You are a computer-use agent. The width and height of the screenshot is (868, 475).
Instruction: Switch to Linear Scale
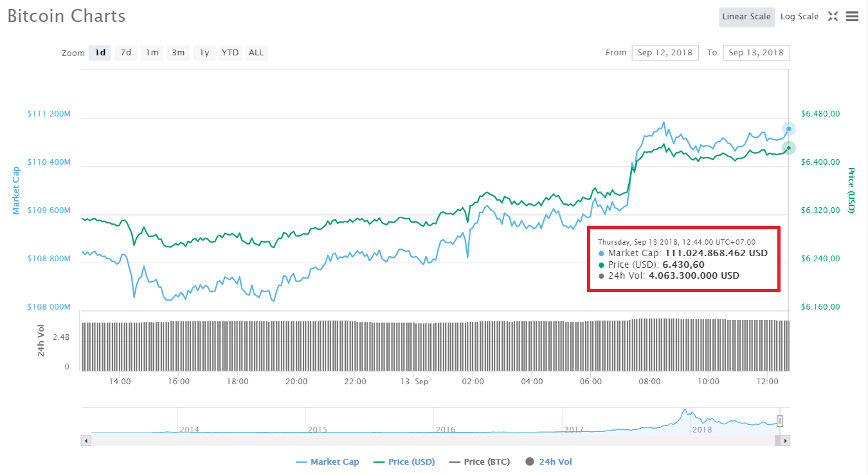[x=746, y=17]
